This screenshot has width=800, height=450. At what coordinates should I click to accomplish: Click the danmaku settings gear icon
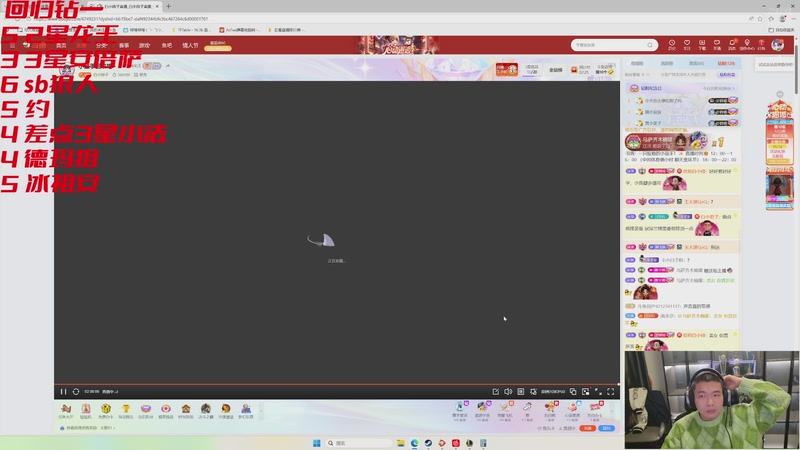pos(533,392)
